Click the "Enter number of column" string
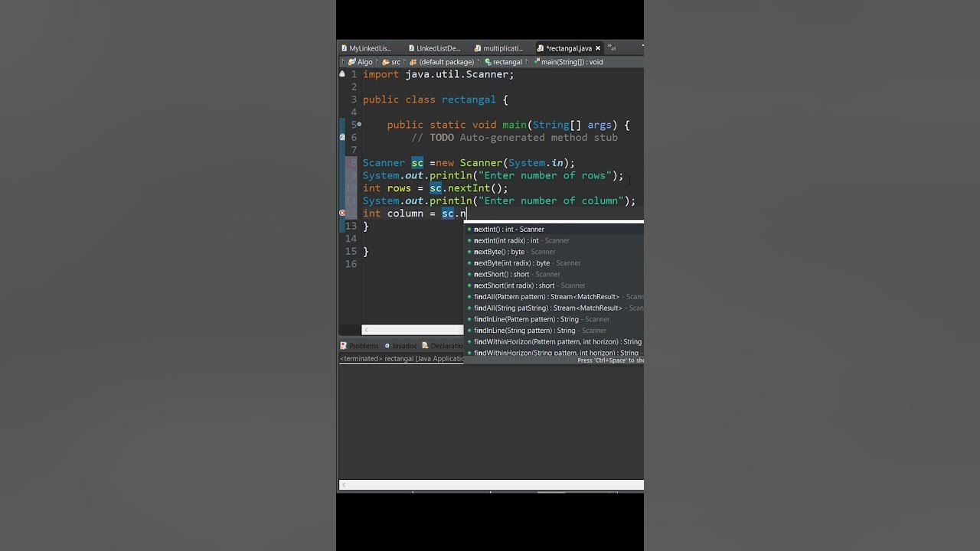The image size is (980, 551). [551, 201]
